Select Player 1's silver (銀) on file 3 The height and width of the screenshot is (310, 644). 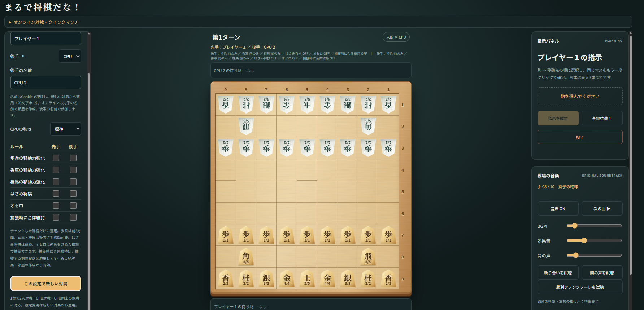[x=348, y=279]
